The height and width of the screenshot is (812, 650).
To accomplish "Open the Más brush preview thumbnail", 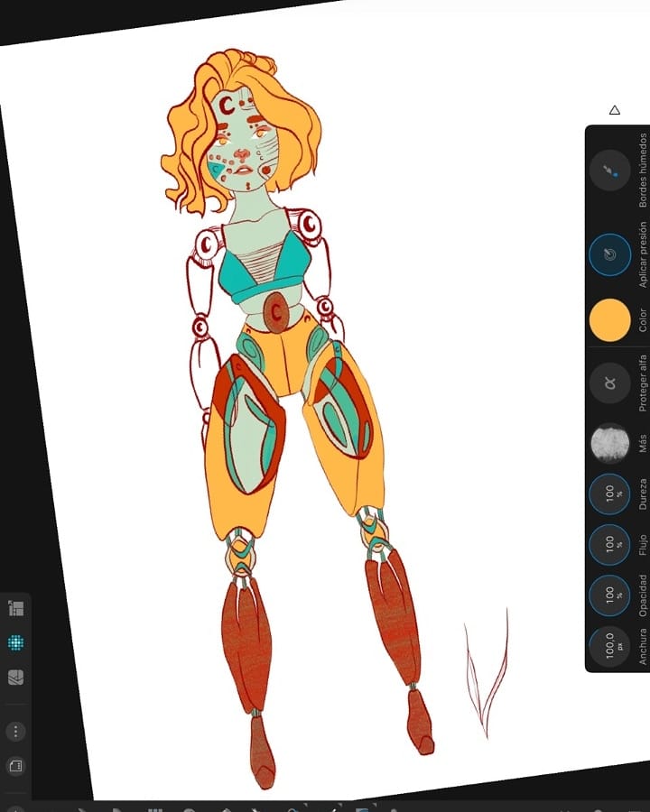I will (x=610, y=444).
